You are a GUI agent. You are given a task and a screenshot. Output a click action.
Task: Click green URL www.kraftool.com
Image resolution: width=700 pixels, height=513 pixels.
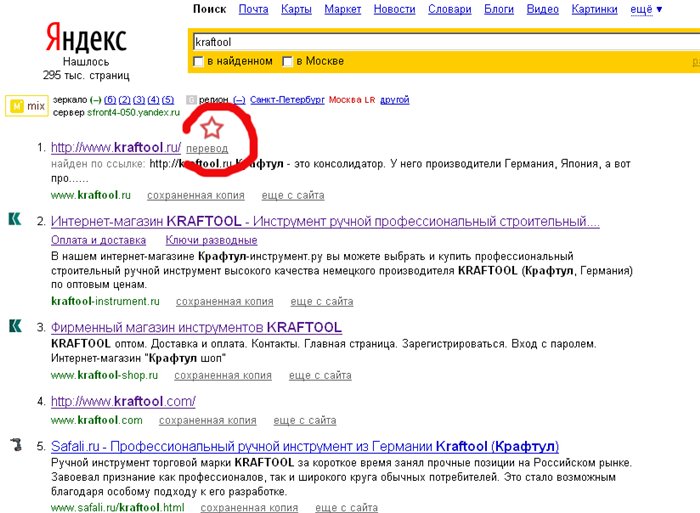pyautogui.click(x=97, y=420)
